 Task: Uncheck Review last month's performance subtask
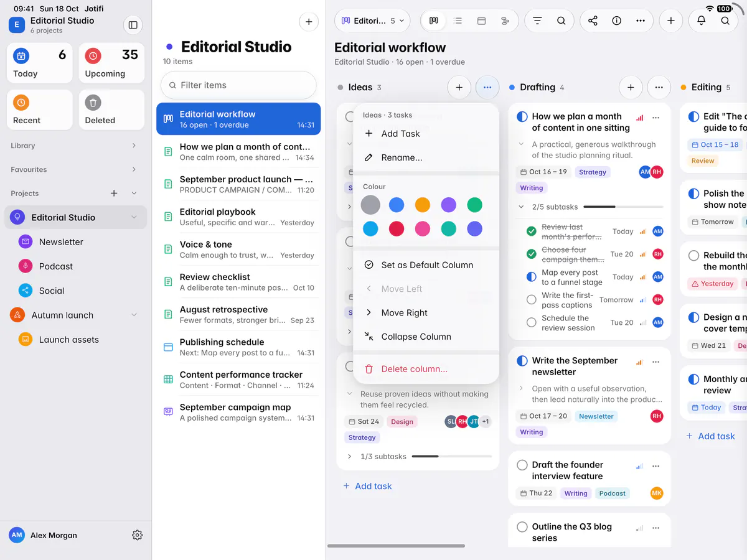point(531,231)
